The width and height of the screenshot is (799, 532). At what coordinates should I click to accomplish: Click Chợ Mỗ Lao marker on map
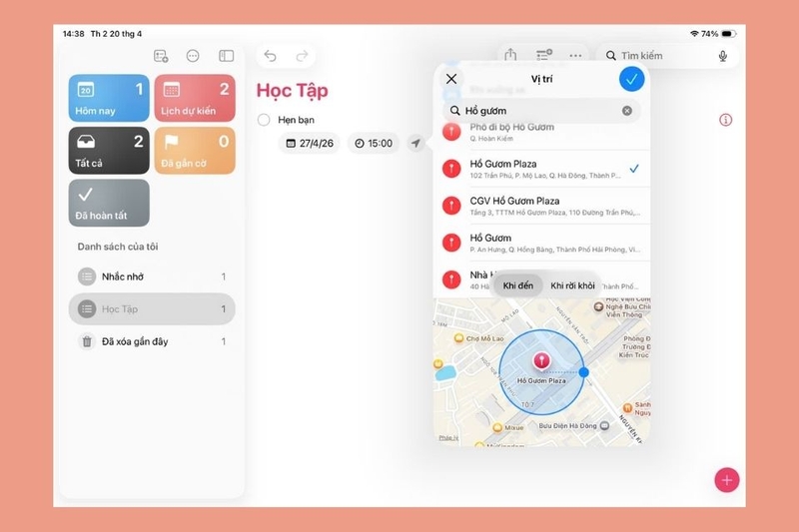[458, 338]
